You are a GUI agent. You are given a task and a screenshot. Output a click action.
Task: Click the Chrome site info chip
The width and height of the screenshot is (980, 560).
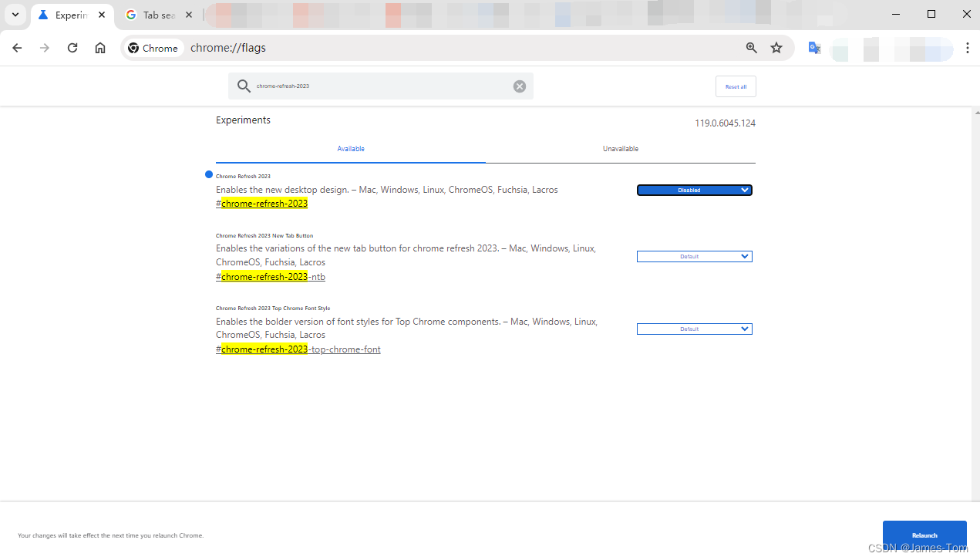coord(154,48)
